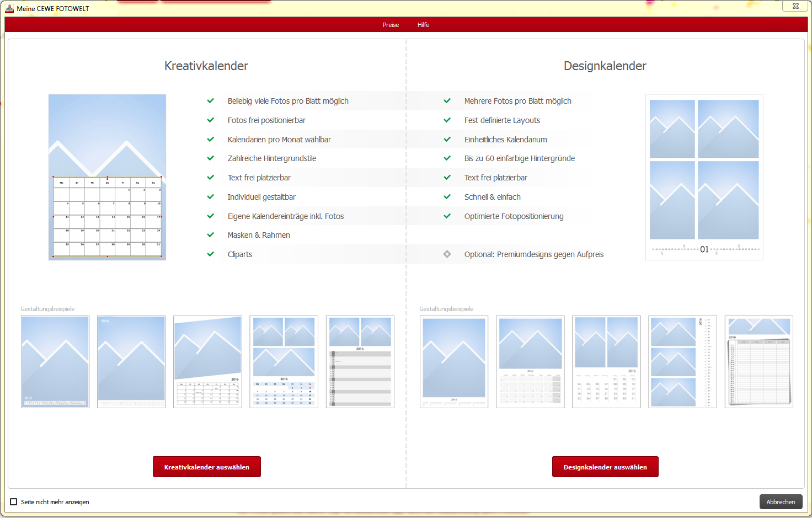This screenshot has height=518, width=812.
Task: Click the diamond icon beside Premiumdesigns option
Action: click(x=447, y=254)
